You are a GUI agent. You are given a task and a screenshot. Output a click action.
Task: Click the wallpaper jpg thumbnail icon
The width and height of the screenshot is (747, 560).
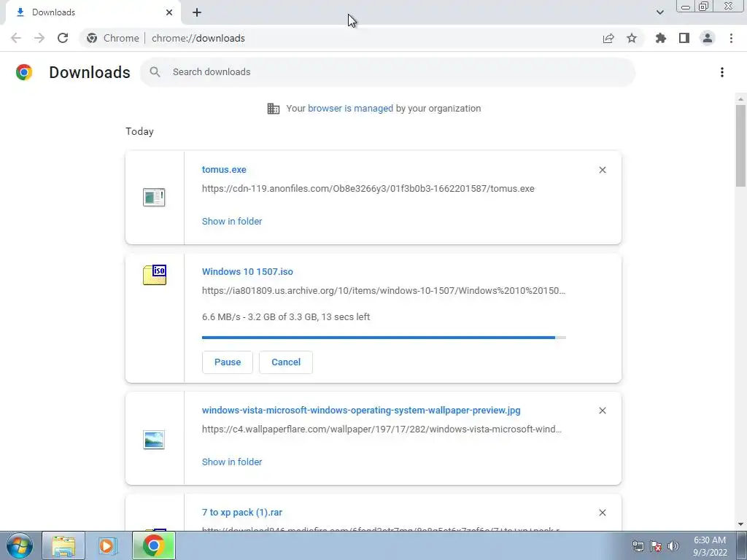(x=154, y=440)
